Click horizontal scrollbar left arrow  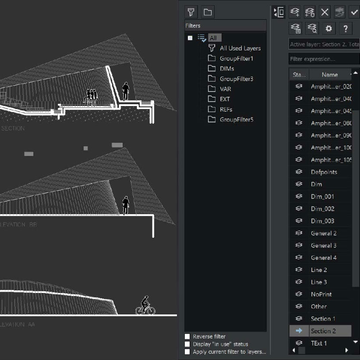[294, 350]
